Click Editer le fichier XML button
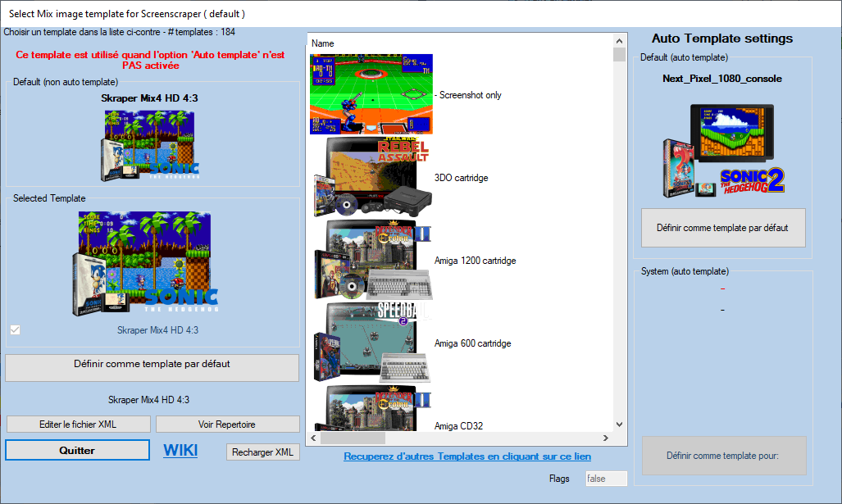Image resolution: width=842 pixels, height=504 pixels. point(79,425)
